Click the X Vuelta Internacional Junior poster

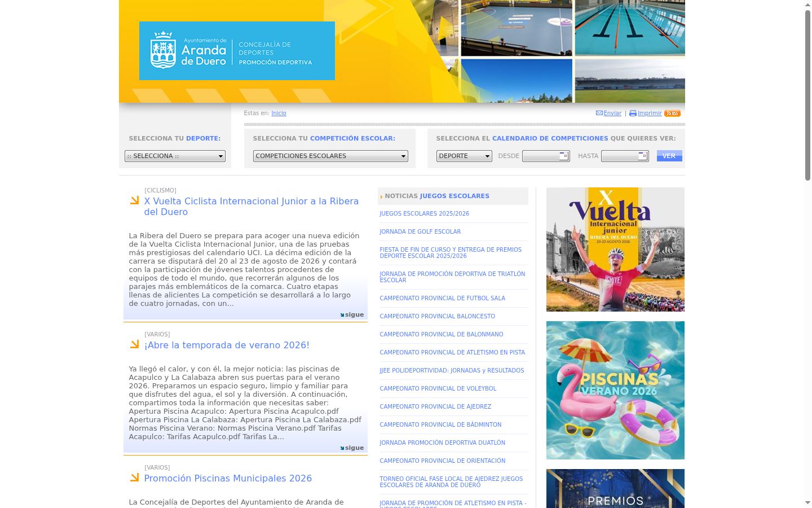tap(615, 249)
